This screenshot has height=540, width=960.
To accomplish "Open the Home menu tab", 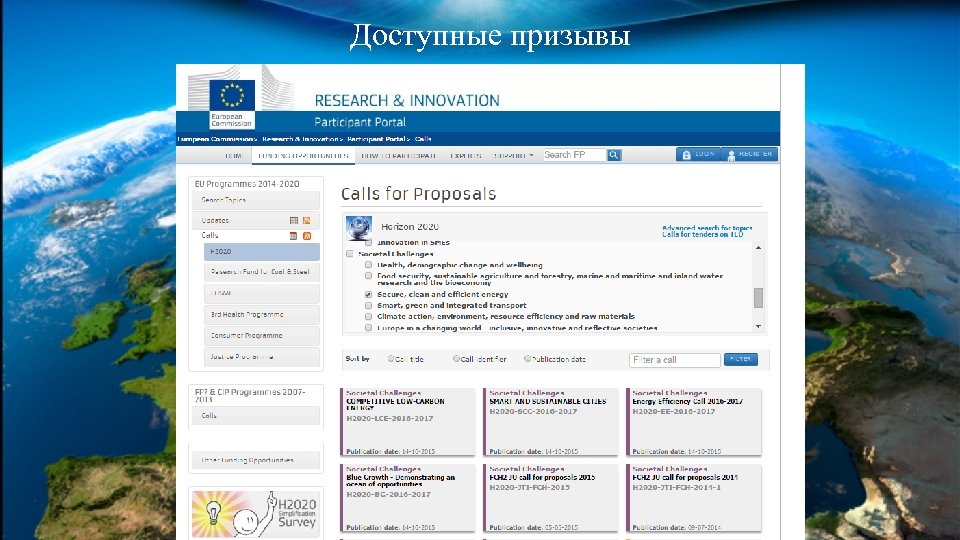I will [x=233, y=156].
